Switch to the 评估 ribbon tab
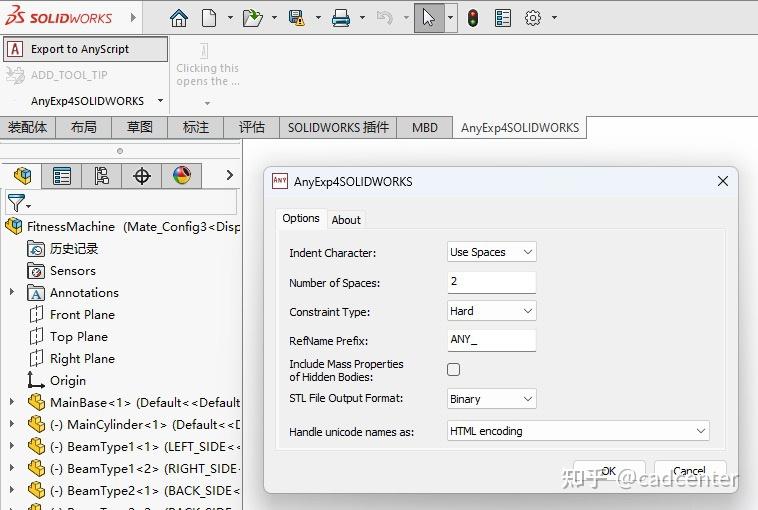Viewport: 758px width, 510px height. tap(252, 127)
